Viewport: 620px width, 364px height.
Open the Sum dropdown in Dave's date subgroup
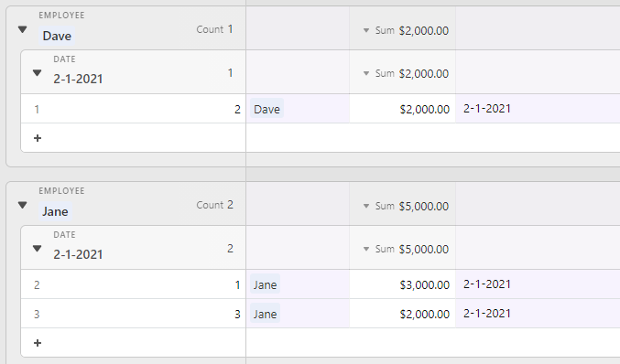click(406, 73)
